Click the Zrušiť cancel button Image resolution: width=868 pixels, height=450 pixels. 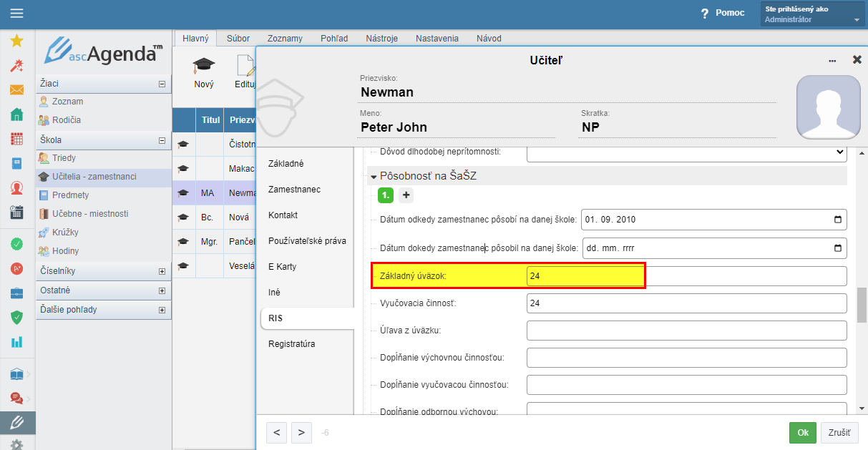pos(839,433)
